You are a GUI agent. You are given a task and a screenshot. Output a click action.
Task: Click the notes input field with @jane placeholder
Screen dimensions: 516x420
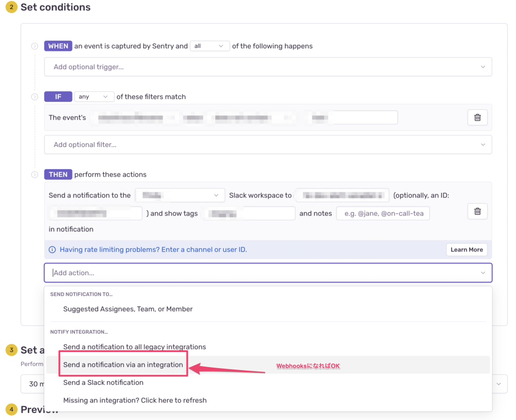coord(383,214)
